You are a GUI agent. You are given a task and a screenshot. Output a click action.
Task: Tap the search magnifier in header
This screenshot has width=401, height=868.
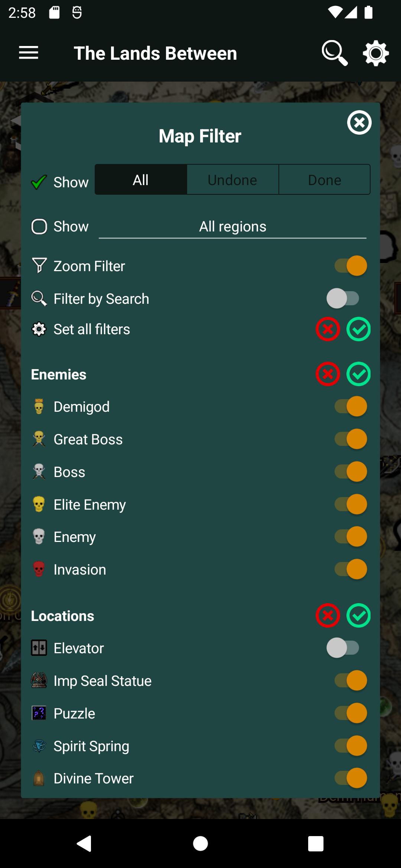click(x=335, y=53)
